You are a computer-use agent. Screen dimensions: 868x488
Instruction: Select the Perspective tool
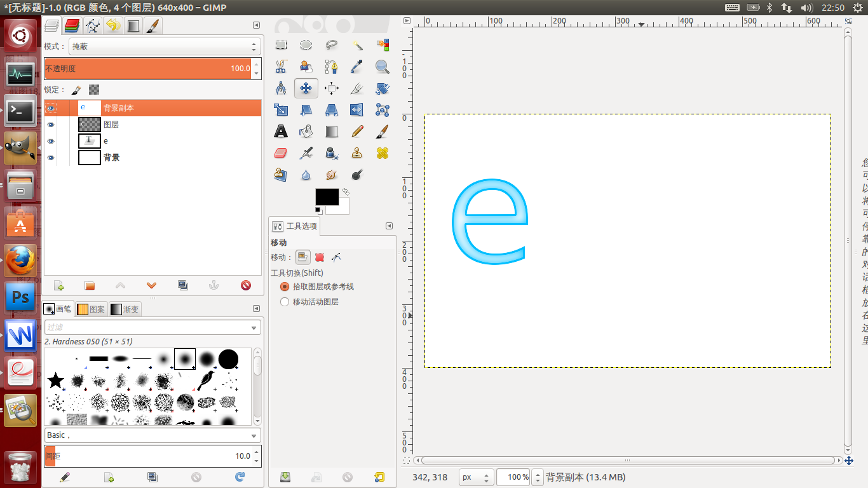[332, 110]
